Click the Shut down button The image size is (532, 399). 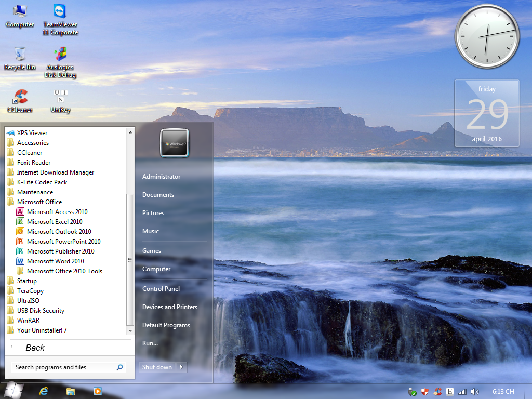[157, 367]
